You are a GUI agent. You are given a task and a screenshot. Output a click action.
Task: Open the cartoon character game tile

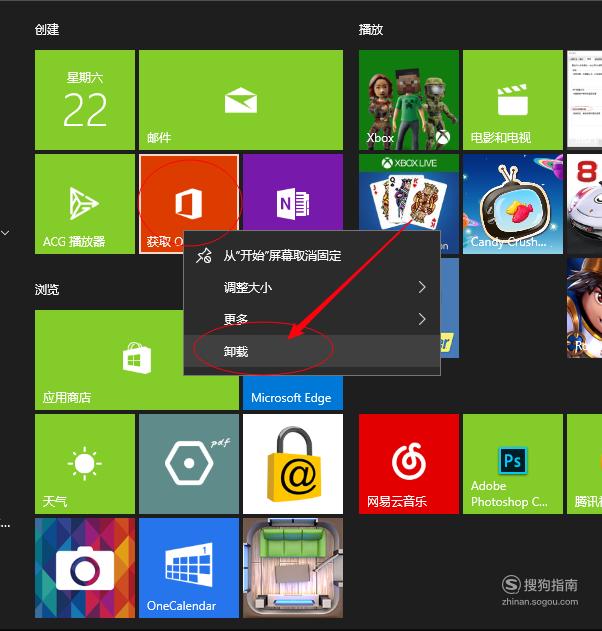[584, 308]
